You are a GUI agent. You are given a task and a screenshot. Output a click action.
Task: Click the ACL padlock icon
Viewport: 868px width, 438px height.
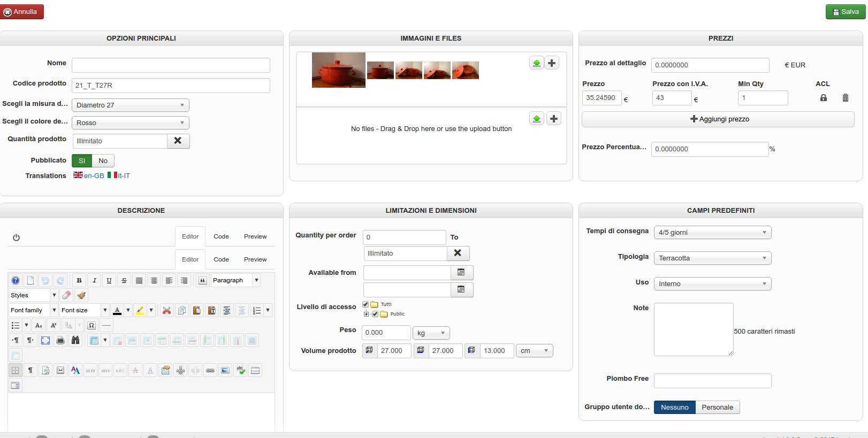point(824,98)
